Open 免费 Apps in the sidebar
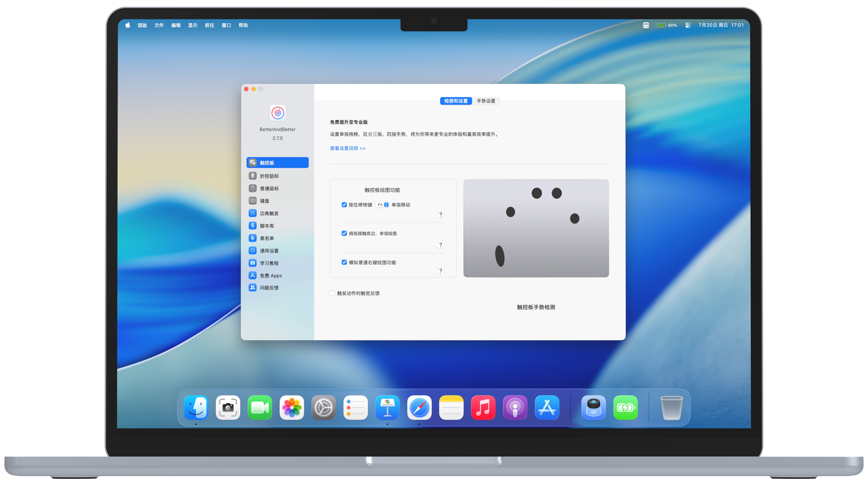868x488 pixels. point(271,275)
